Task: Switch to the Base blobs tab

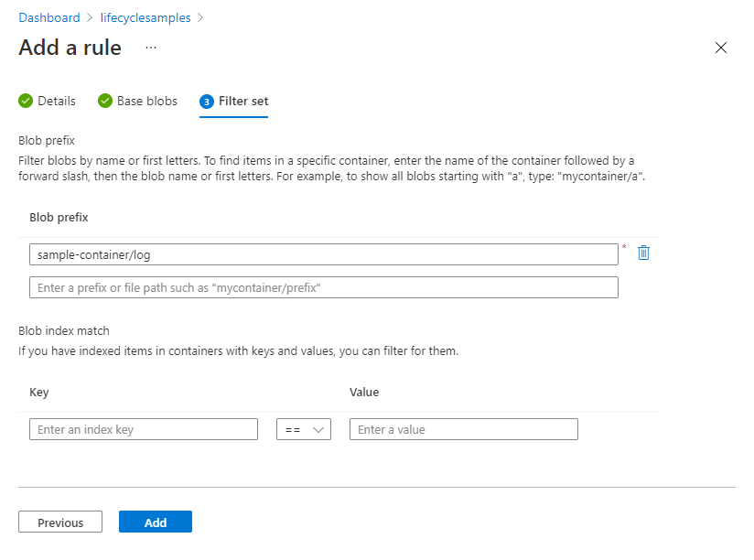Action: coord(147,101)
